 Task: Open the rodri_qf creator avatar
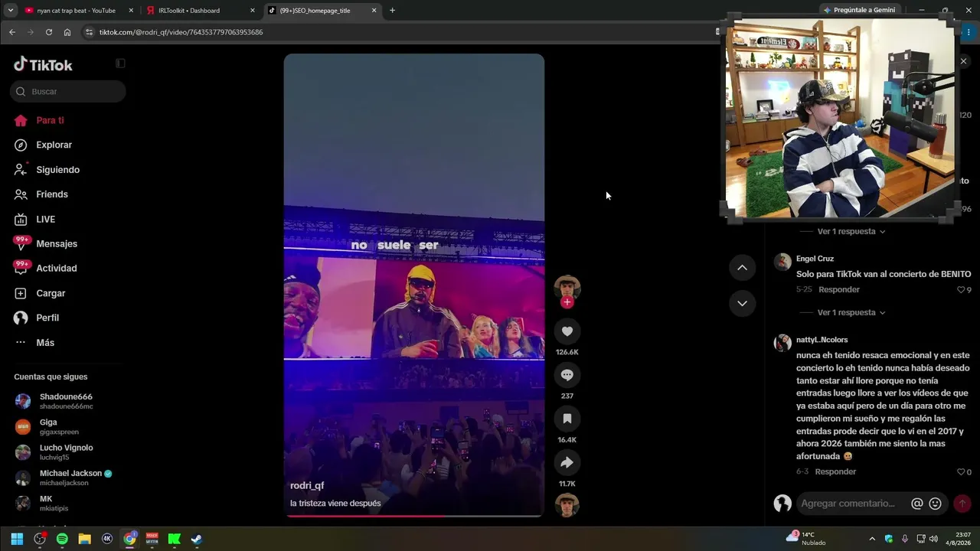[x=567, y=287]
